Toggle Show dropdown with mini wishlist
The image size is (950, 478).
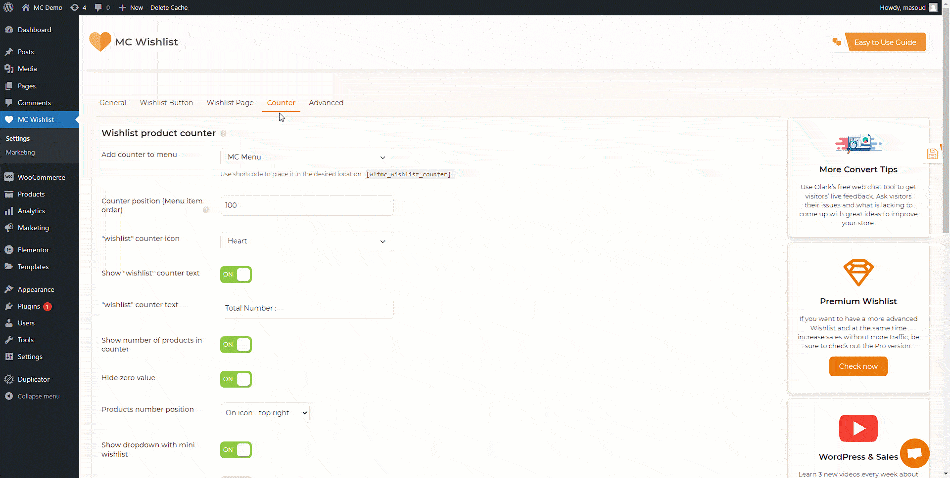(x=236, y=450)
